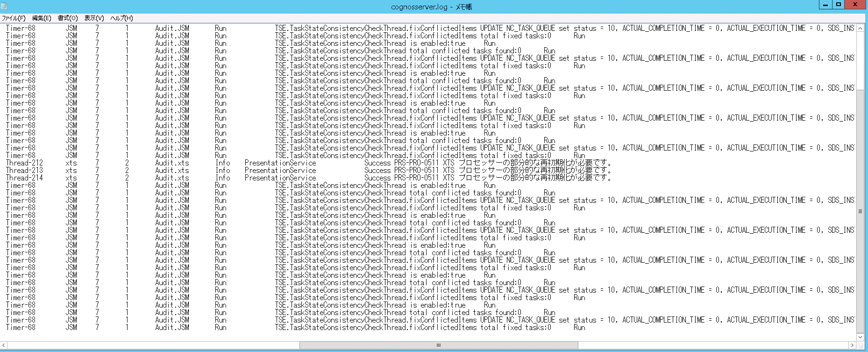Click the Notepad icon in the title bar
Viewport: 868px width, 352px height.
[x=4, y=6]
